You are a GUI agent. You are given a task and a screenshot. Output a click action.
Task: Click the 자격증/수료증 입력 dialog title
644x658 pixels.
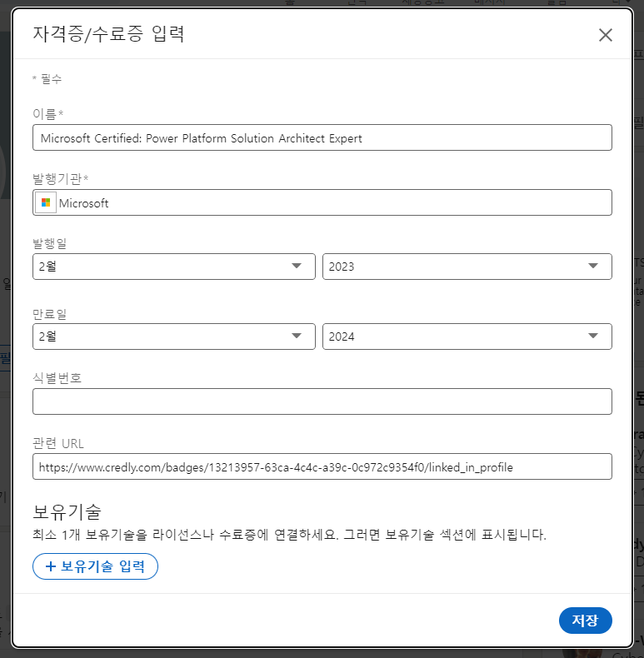click(108, 33)
